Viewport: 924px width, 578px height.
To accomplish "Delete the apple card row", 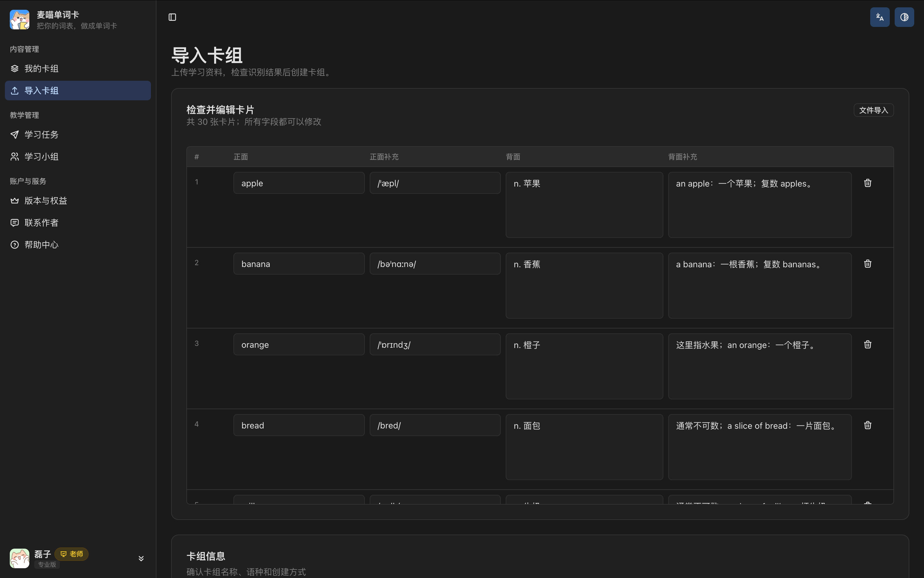I will [x=867, y=183].
